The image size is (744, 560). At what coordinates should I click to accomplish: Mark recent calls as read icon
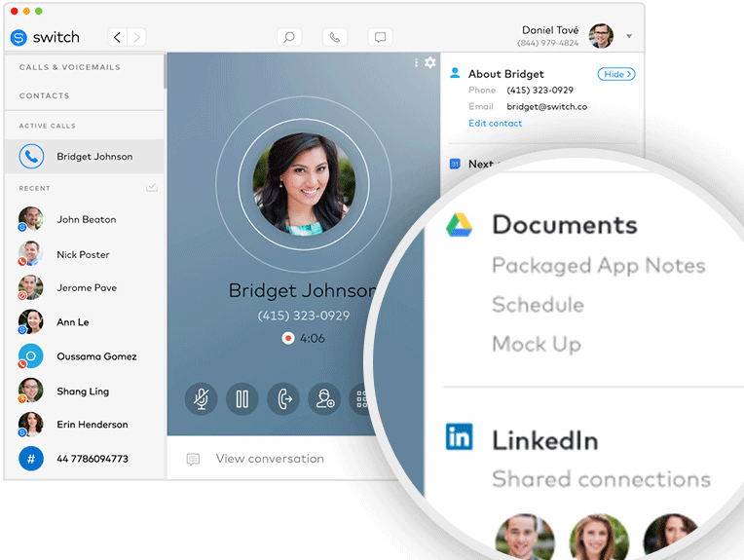tap(152, 187)
